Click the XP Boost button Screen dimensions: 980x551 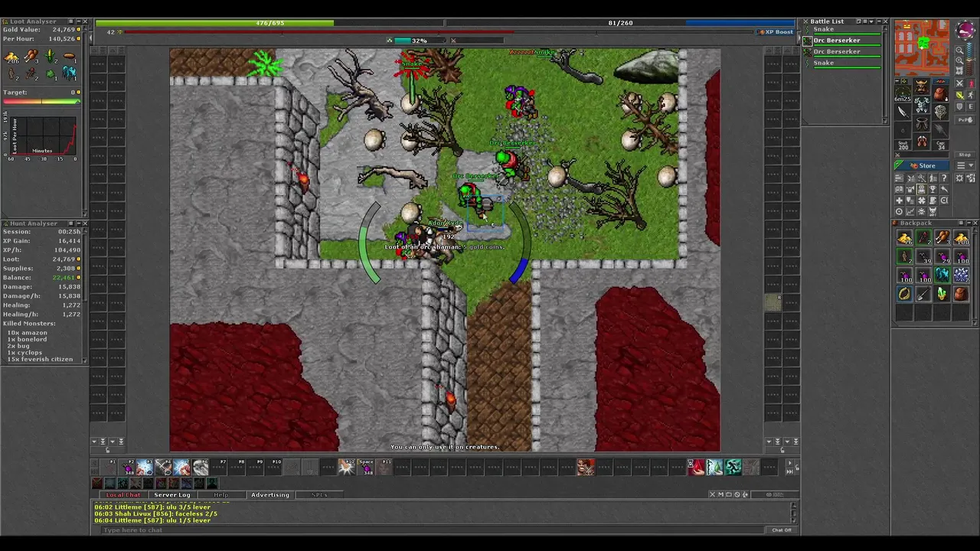tap(776, 32)
